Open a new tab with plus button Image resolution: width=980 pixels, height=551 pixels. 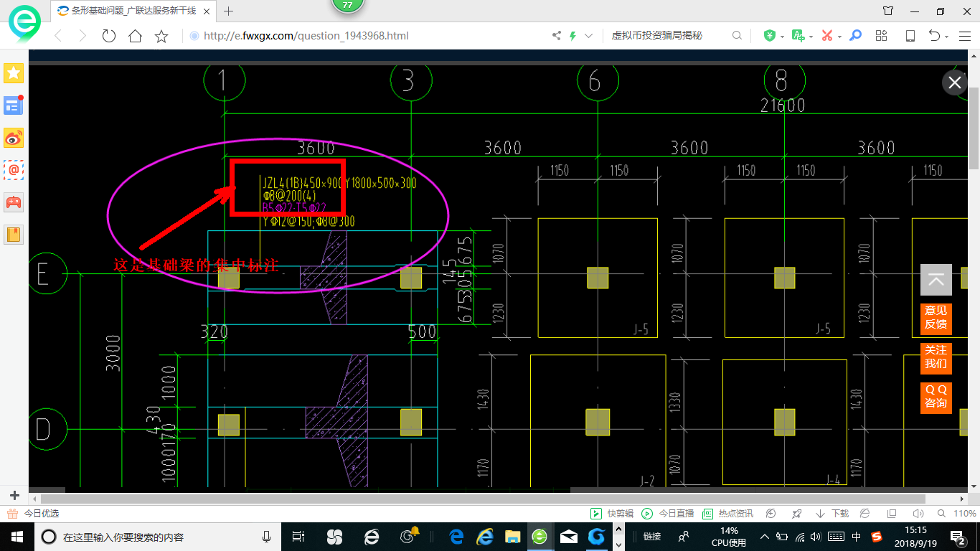click(x=229, y=11)
